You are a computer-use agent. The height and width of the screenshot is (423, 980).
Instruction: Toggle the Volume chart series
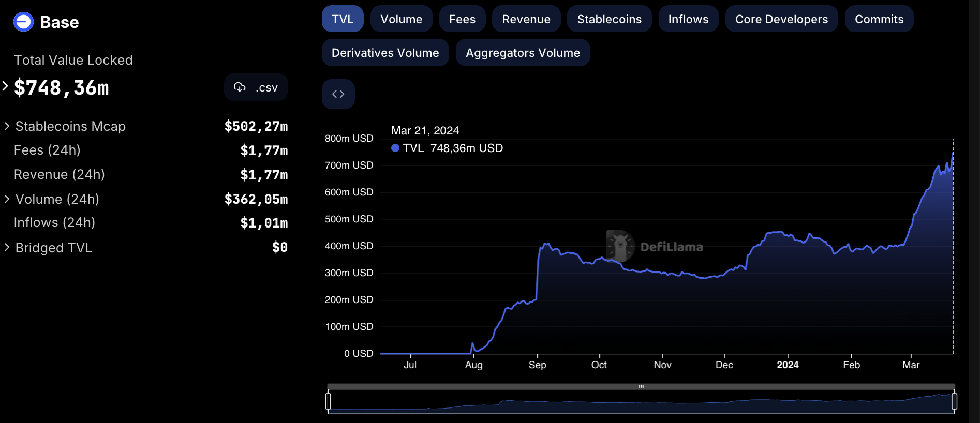pos(402,19)
